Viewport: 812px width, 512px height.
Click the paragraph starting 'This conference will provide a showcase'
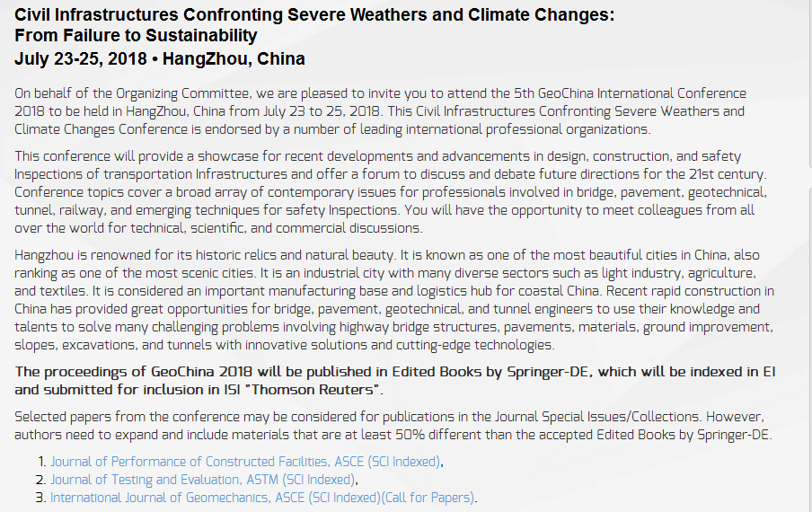coord(391,192)
